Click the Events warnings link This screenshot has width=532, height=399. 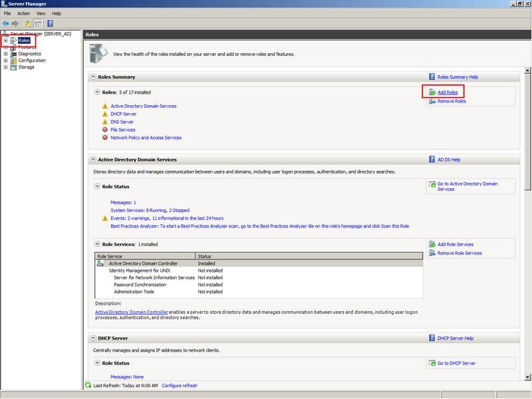click(x=167, y=218)
